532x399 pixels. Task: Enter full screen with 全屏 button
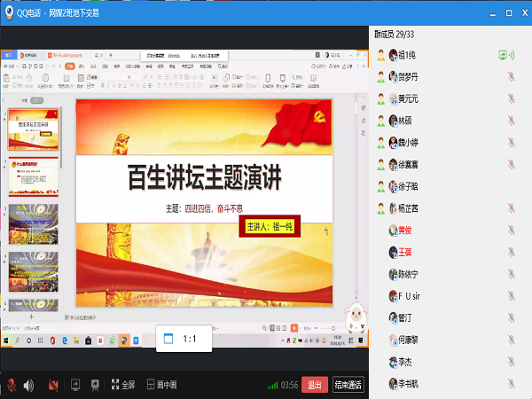122,385
